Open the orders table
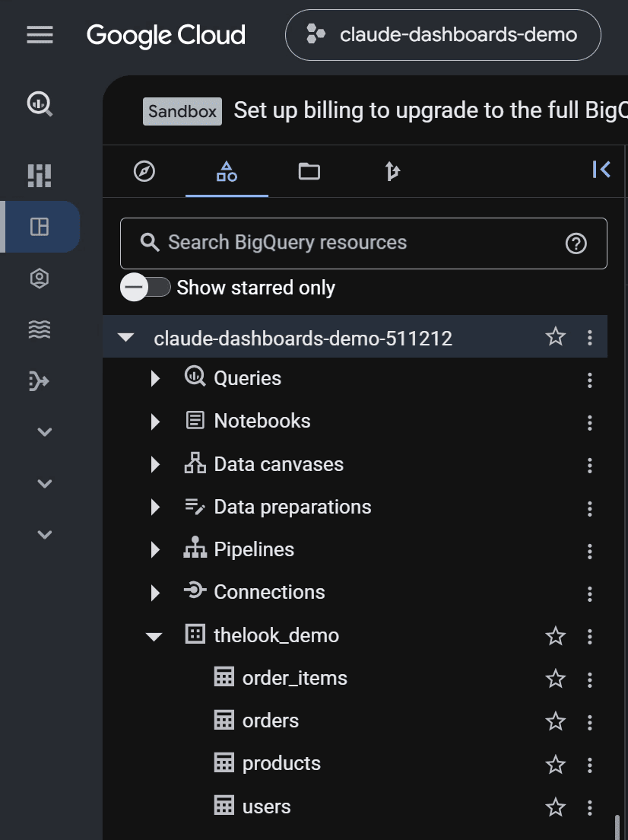The width and height of the screenshot is (628, 840). (271, 721)
